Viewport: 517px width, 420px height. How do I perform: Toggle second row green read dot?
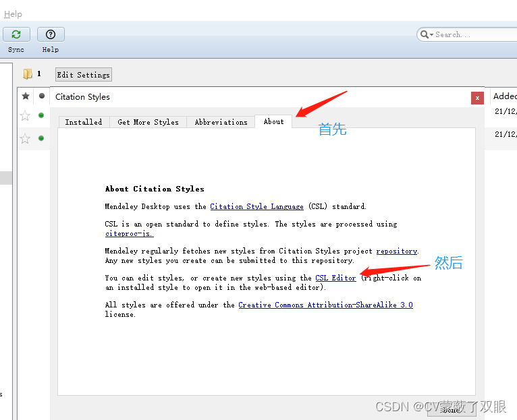41,138
